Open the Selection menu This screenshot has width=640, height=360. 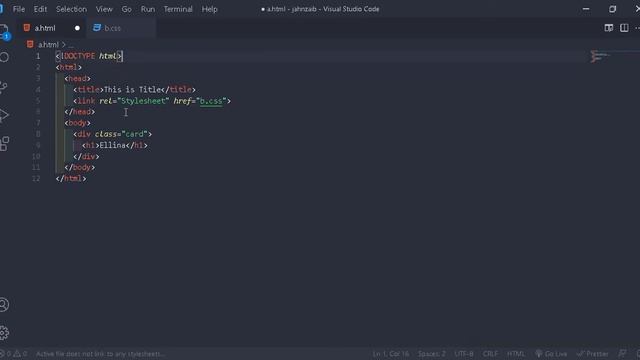[x=71, y=9]
